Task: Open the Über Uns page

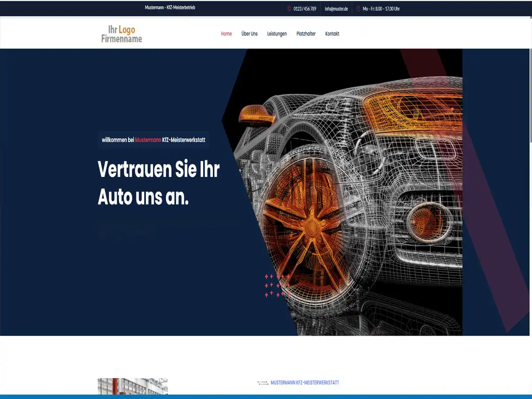Action: click(249, 34)
